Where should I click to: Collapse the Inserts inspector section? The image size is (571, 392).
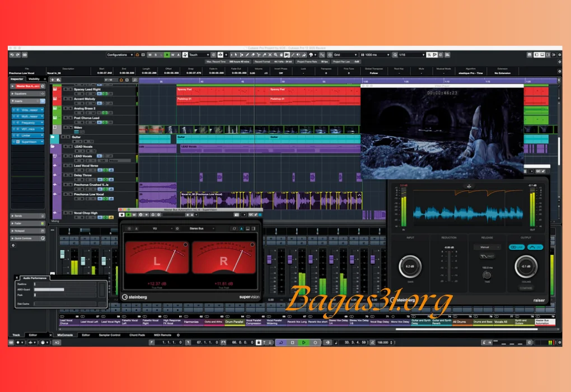[x=27, y=101]
